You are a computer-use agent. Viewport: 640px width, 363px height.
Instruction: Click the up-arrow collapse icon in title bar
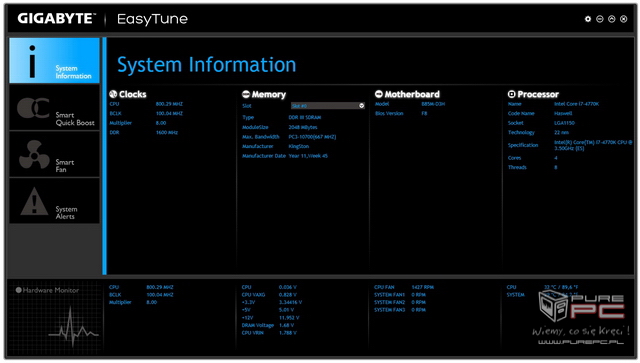point(611,19)
